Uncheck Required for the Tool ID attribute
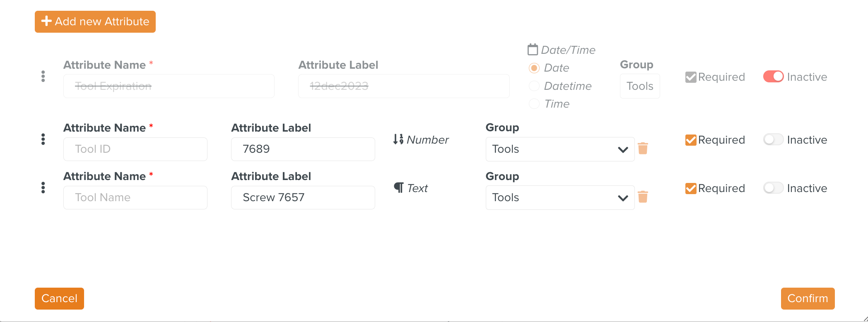 [691, 140]
